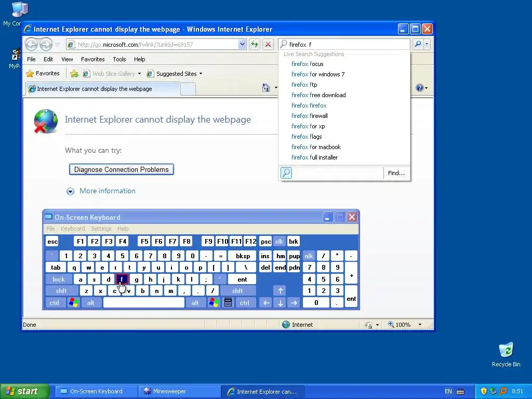Toggle the left ctrl key on On-Screen Keyboard
Viewport: 532px width, 399px height.
(x=54, y=303)
